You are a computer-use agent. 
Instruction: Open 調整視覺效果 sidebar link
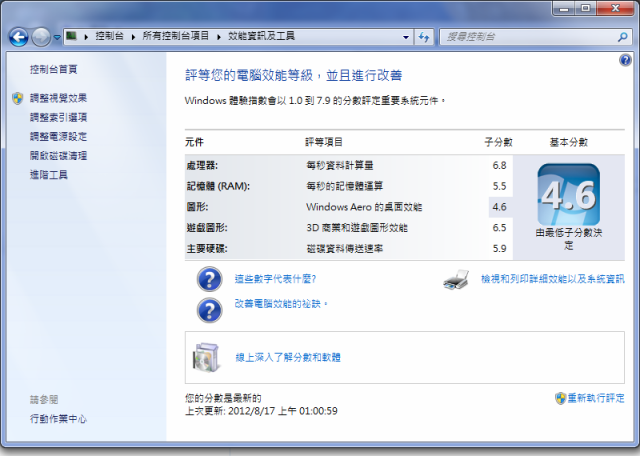pos(58,98)
